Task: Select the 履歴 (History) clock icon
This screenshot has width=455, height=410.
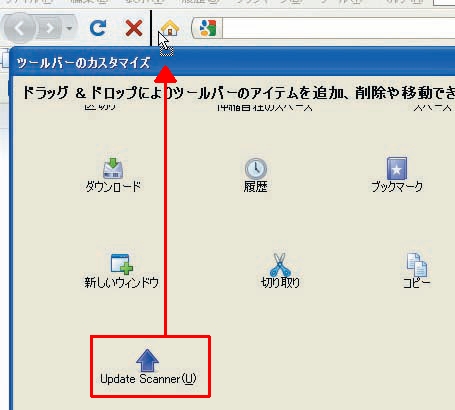Action: tap(256, 175)
